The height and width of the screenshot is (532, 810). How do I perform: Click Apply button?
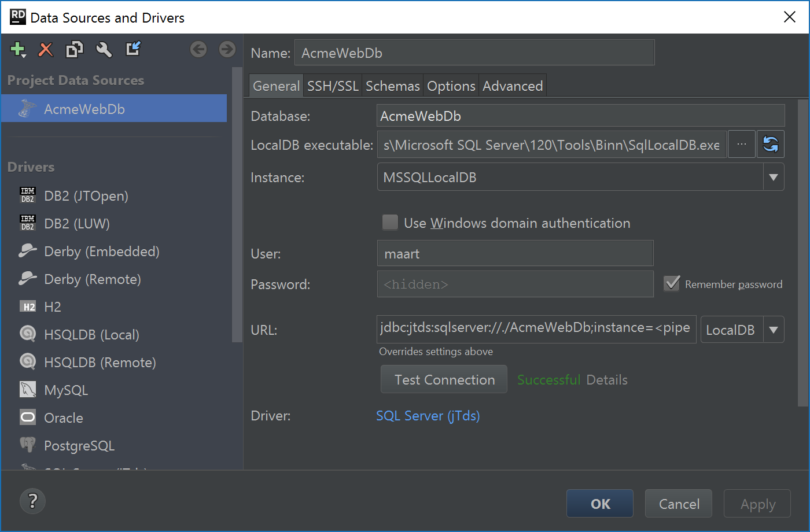(x=757, y=504)
